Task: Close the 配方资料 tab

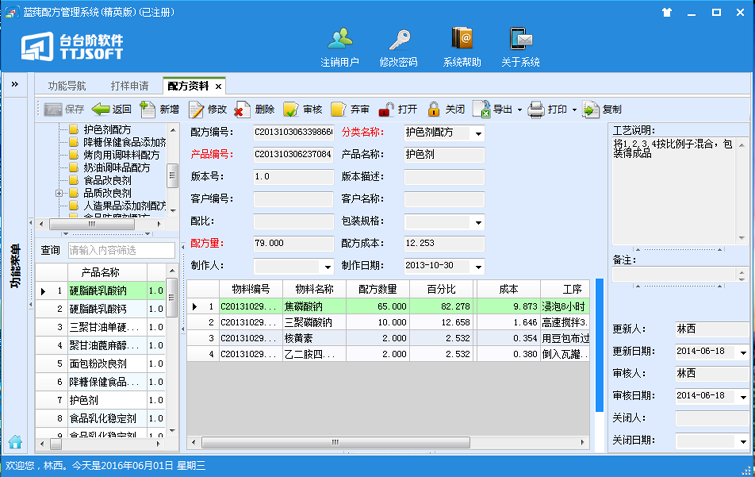Action: point(218,87)
